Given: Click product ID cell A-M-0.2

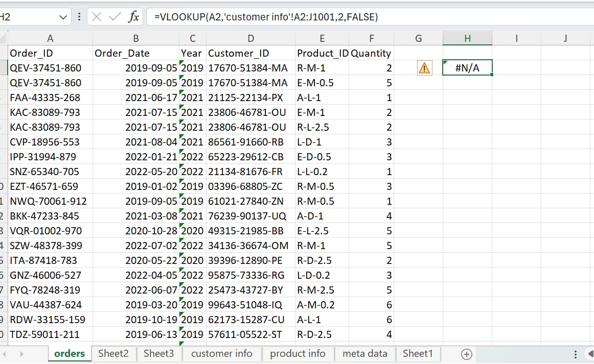Looking at the screenshot, I should point(322,305).
